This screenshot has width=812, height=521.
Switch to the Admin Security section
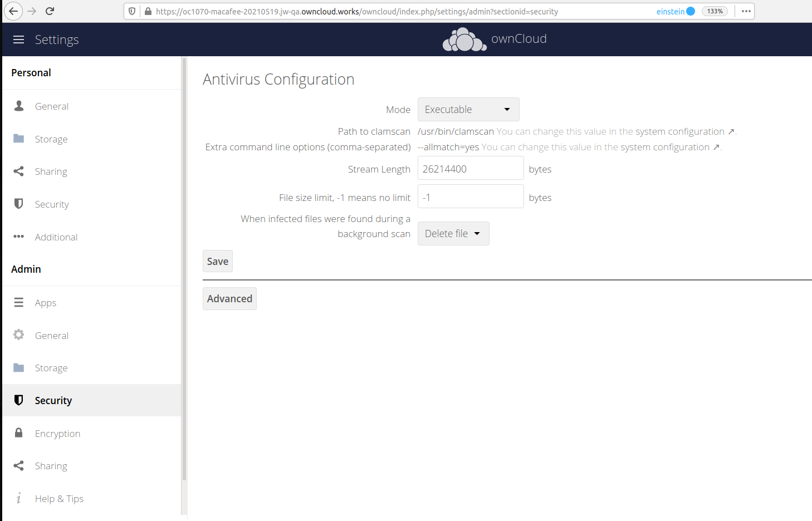53,400
